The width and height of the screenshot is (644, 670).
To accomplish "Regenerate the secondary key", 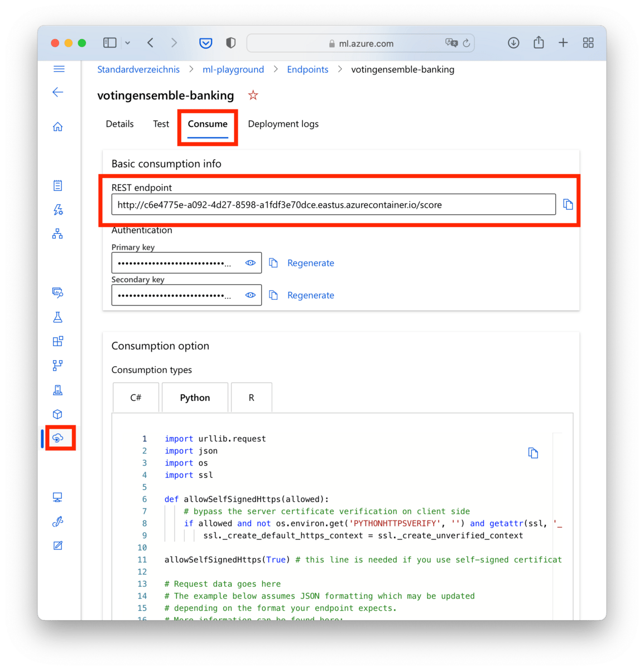I will (311, 295).
